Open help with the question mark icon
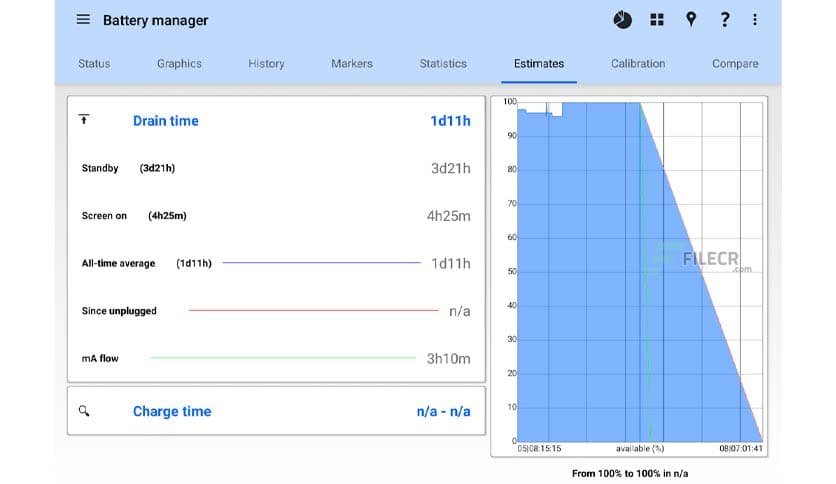The height and width of the screenshot is (484, 836). click(724, 20)
